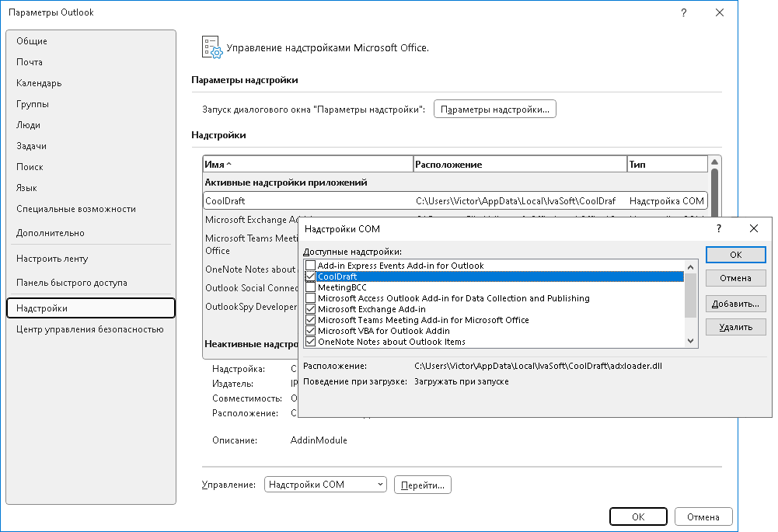Disable Microsoft VBA for Outlook Addin checkbox

coord(311,331)
